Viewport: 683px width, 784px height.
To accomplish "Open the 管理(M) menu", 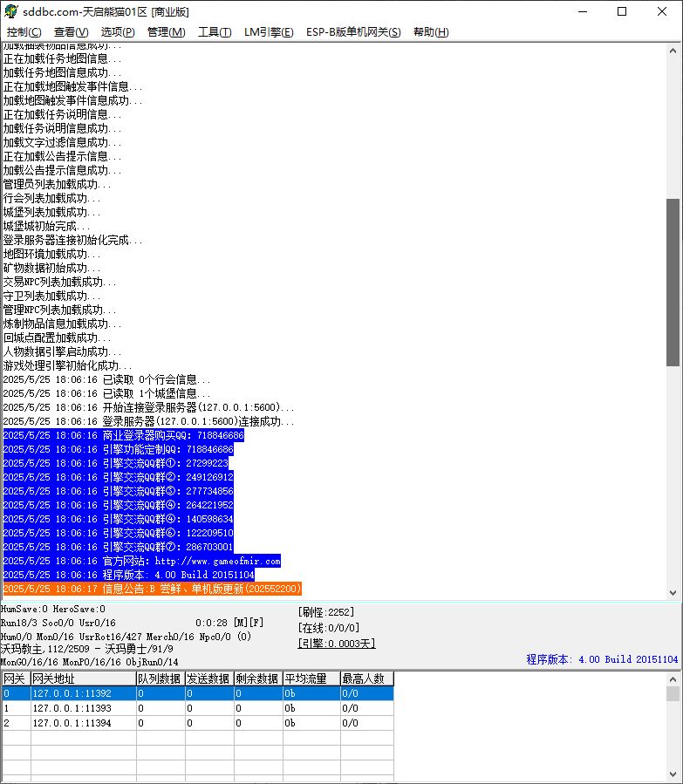I will click(x=166, y=32).
